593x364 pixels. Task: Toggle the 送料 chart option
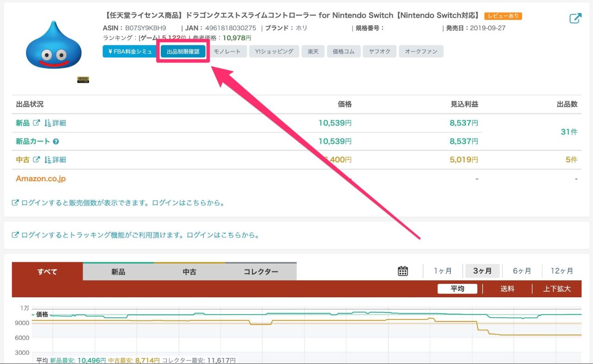point(507,289)
